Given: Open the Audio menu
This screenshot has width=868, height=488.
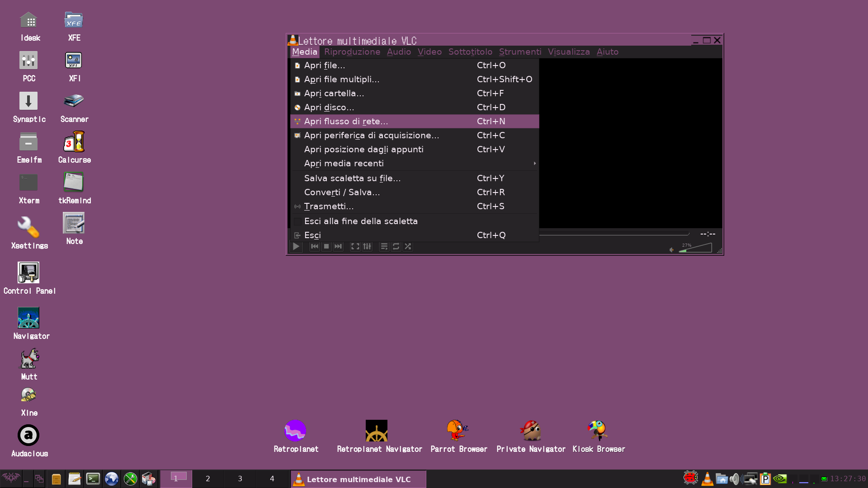Looking at the screenshot, I should (399, 52).
